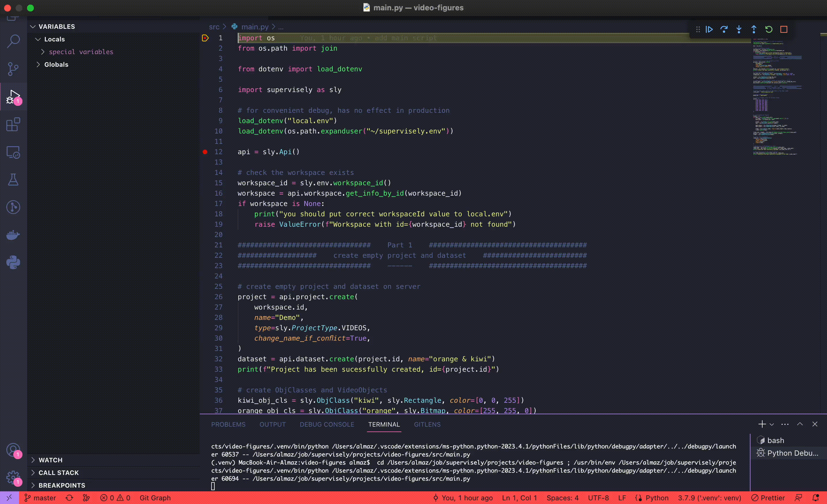Viewport: 827px width, 504px height.
Task: Switch to the PROBLEMS tab
Action: coord(228,425)
